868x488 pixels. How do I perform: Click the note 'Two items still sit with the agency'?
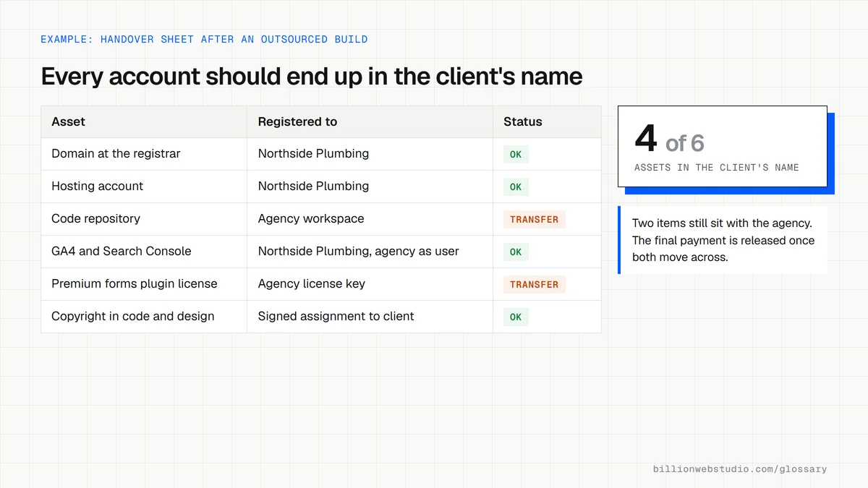point(723,240)
